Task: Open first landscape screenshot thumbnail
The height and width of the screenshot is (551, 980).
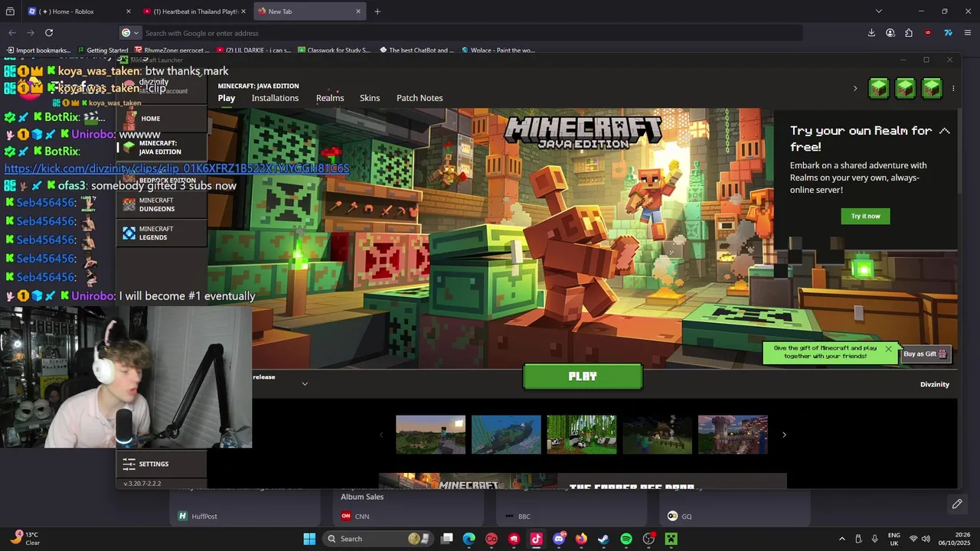Action: pos(430,435)
